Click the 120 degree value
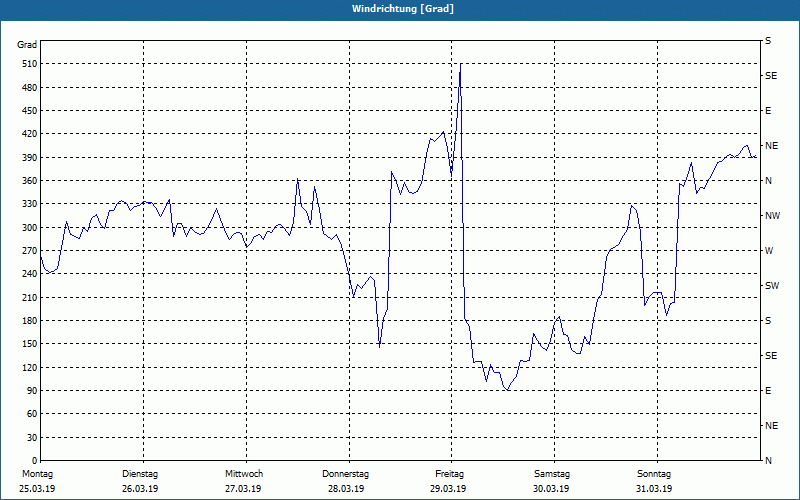800x500 pixels. [29, 367]
